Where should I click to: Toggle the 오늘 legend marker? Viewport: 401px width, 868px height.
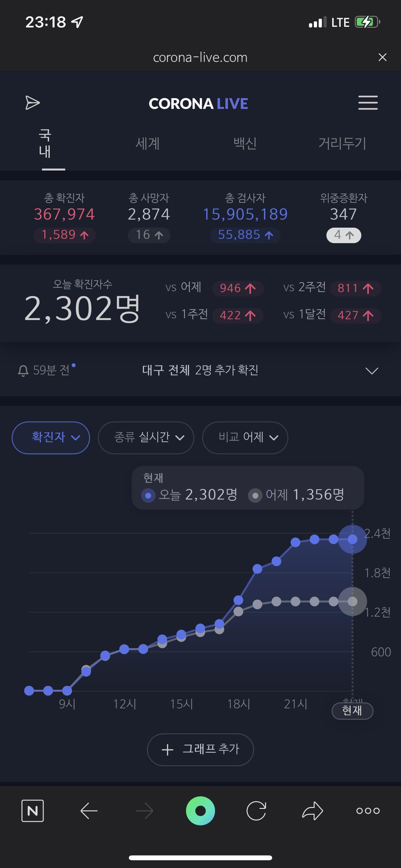(x=148, y=496)
